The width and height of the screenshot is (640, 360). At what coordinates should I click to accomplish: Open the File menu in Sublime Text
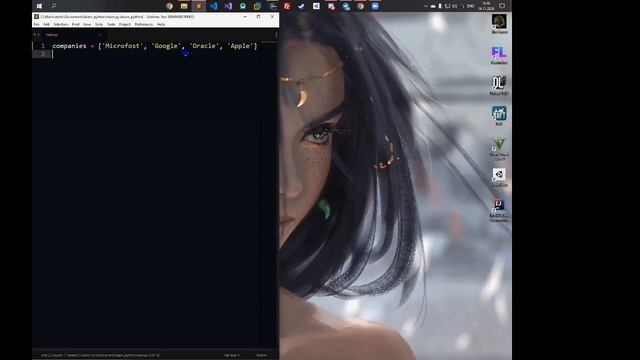36,24
